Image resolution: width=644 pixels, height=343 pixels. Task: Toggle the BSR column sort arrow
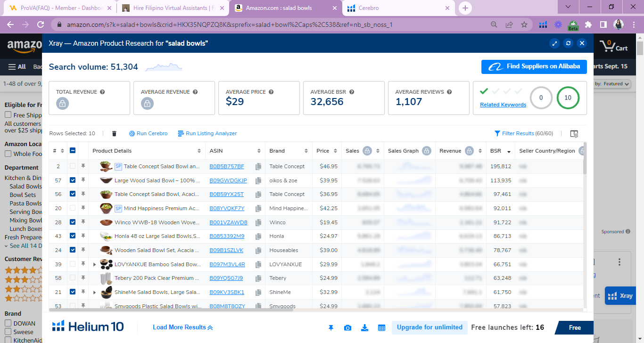[x=509, y=151]
